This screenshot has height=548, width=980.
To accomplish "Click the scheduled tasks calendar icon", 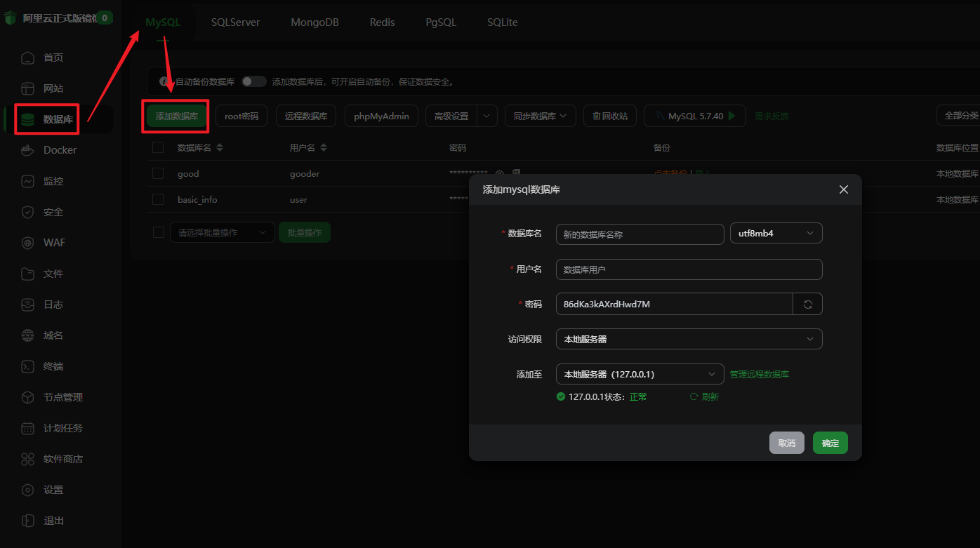I will coord(27,428).
